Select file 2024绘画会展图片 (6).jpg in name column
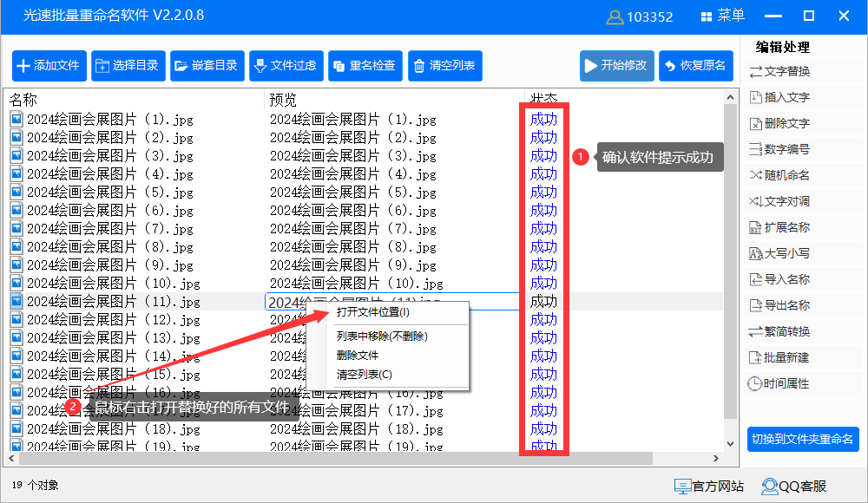The height and width of the screenshot is (503, 868). point(109,211)
